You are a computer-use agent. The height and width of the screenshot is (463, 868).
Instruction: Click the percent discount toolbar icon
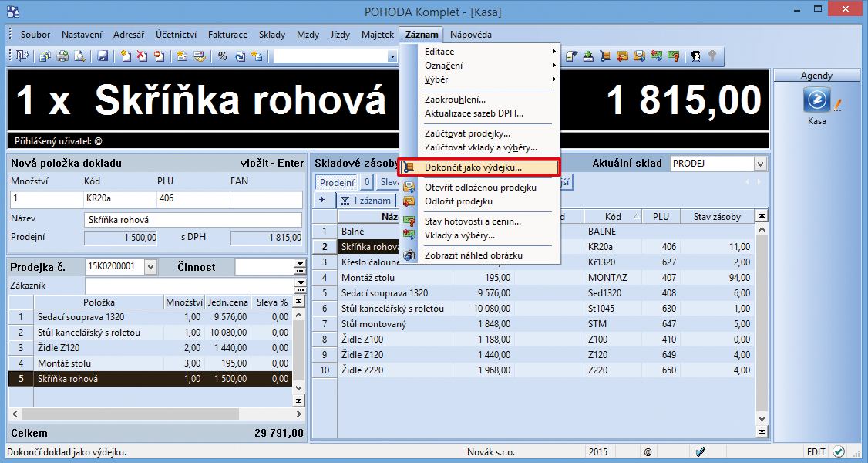(223, 56)
